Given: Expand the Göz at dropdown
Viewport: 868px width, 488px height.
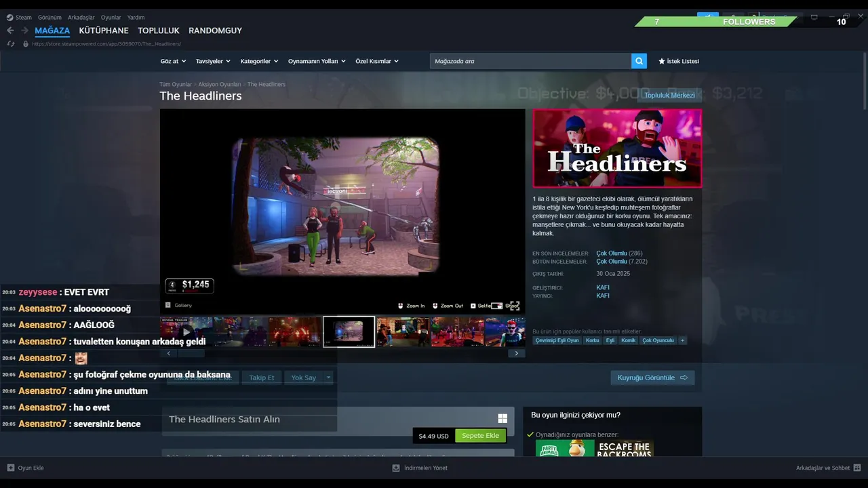Looking at the screenshot, I should click(x=173, y=61).
